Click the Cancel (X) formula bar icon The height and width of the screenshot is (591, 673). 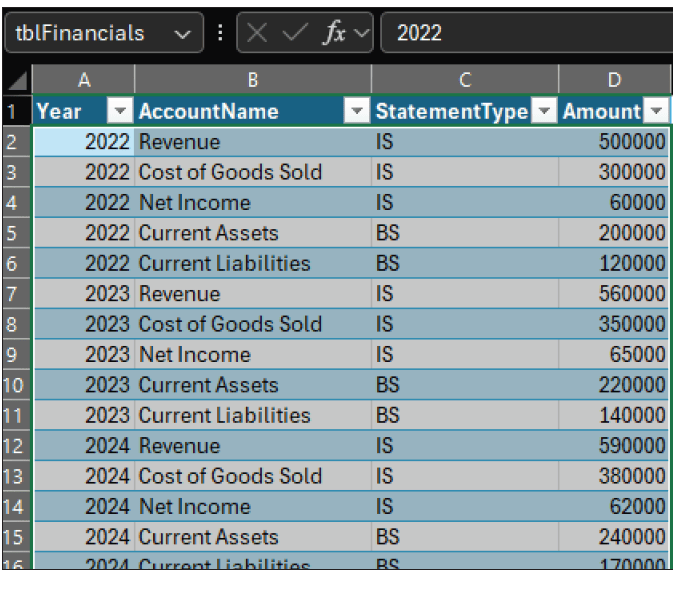[257, 33]
